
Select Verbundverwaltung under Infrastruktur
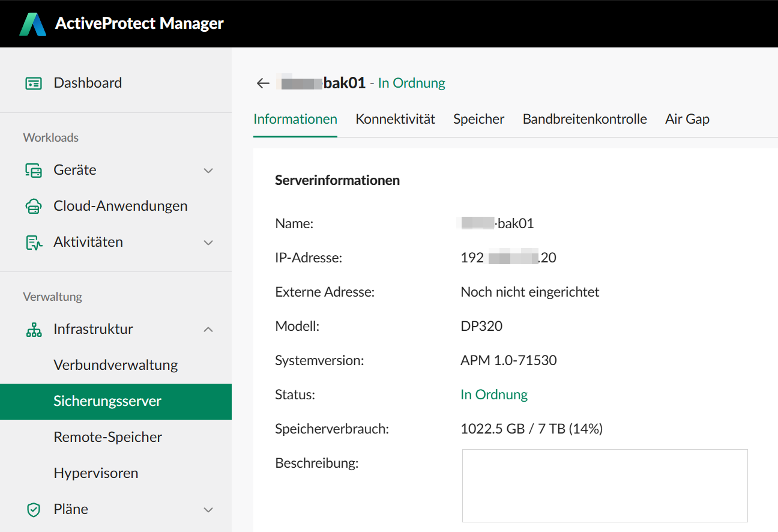pos(116,365)
